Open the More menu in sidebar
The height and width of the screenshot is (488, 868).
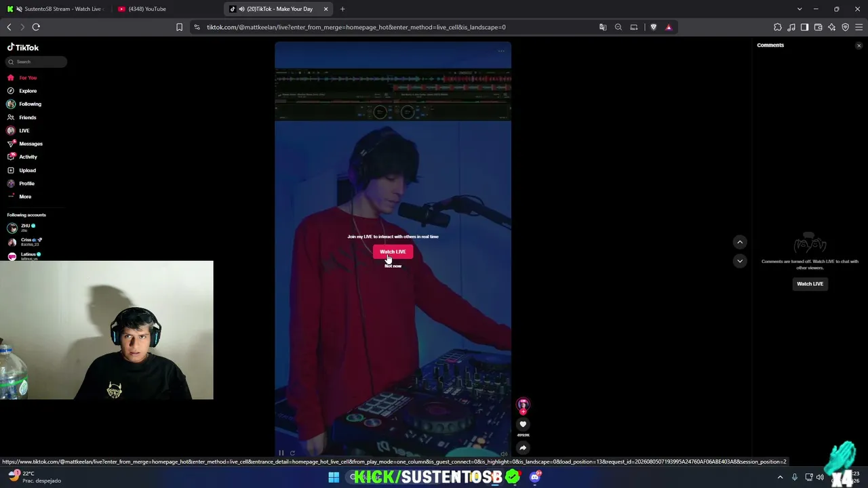[x=19, y=197]
